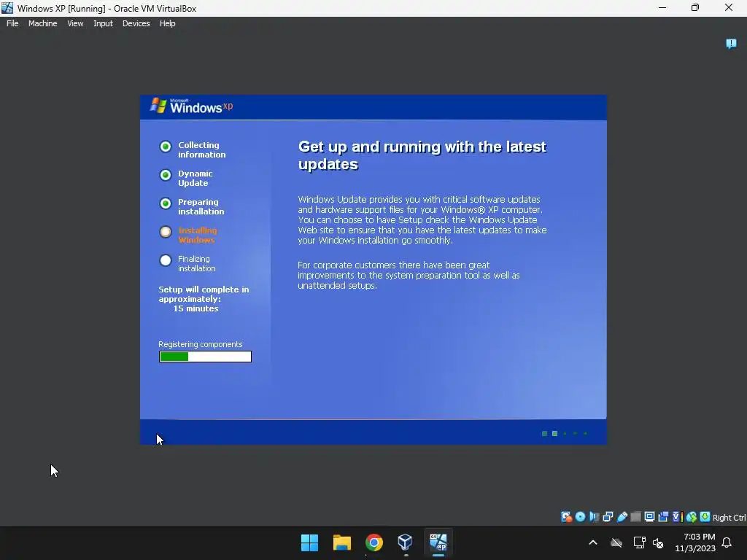Click the network adapters indicator
The height and width of the screenshot is (560, 747).
[608, 517]
